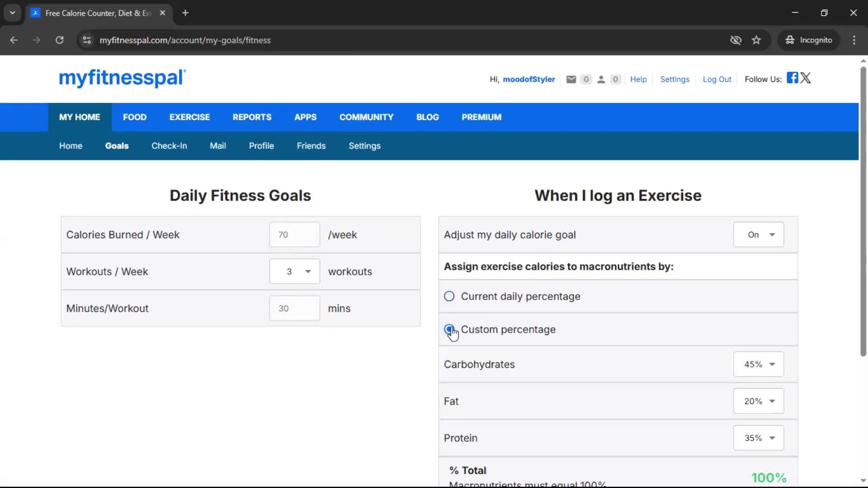Open the Workouts / Week dropdown
This screenshot has height=488, width=868.
(294, 272)
